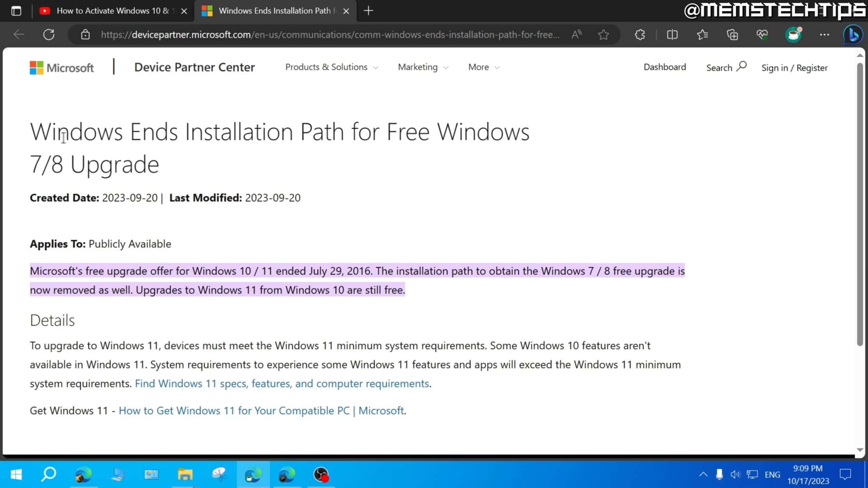Open Find Windows 11 specs and requirements link
The height and width of the screenshot is (488, 868).
tap(282, 383)
